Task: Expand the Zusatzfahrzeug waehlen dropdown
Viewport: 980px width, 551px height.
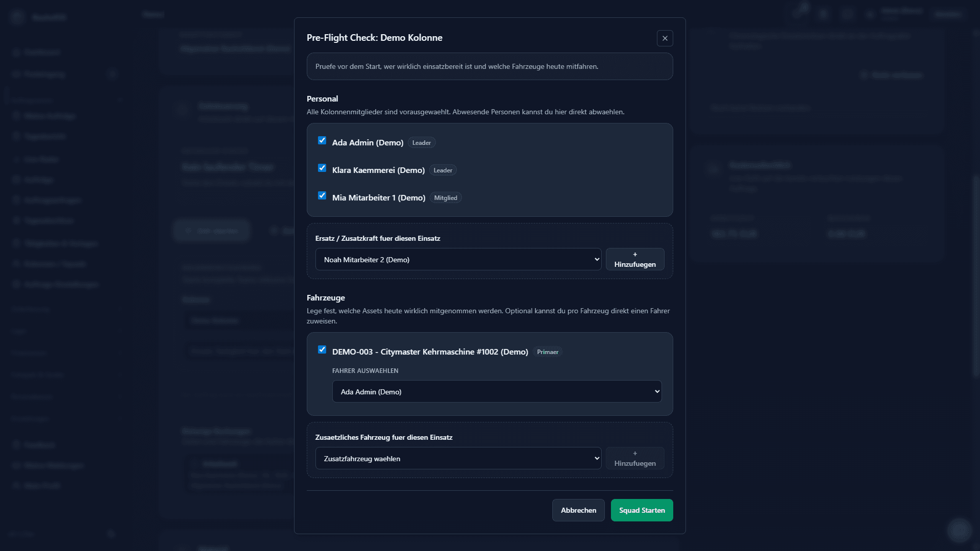Action: tap(458, 459)
